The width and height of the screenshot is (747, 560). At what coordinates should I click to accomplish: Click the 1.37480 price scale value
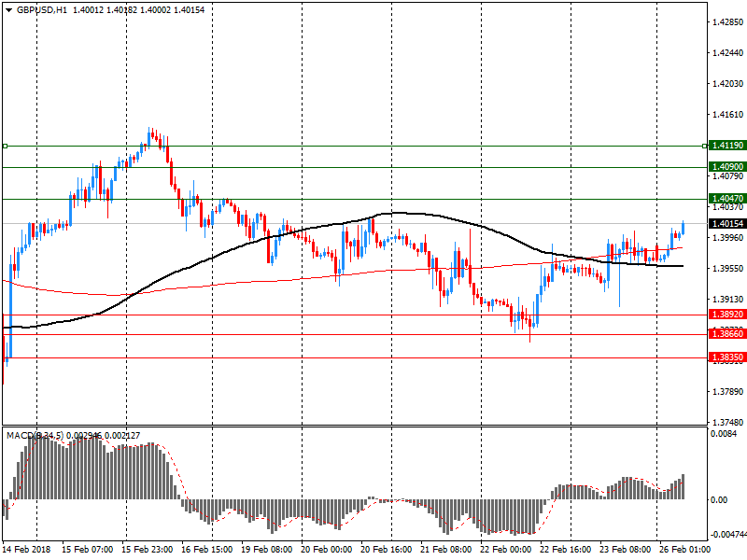pyautogui.click(x=727, y=423)
